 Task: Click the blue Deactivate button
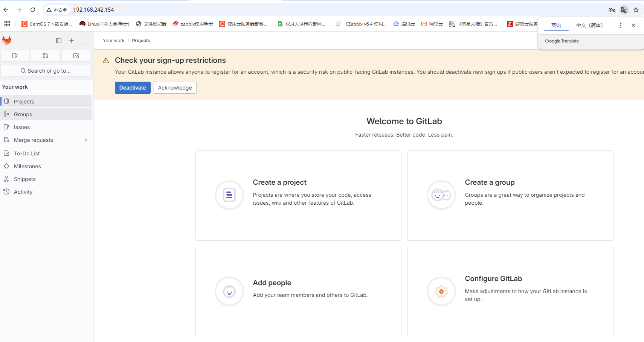(133, 88)
